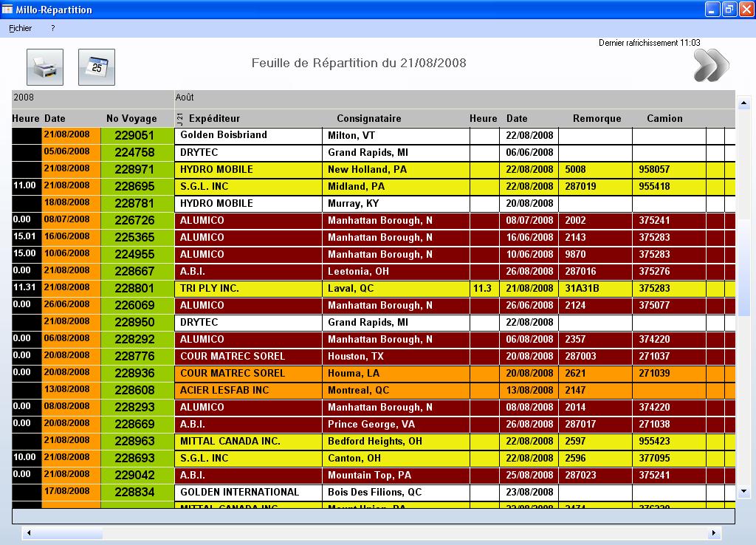Click the double-chevron next arrow

[x=711, y=66]
